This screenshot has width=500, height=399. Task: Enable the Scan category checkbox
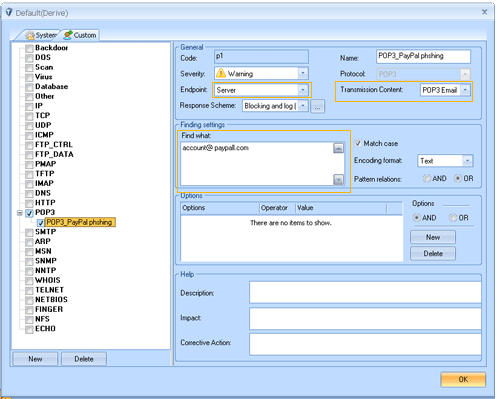(29, 68)
